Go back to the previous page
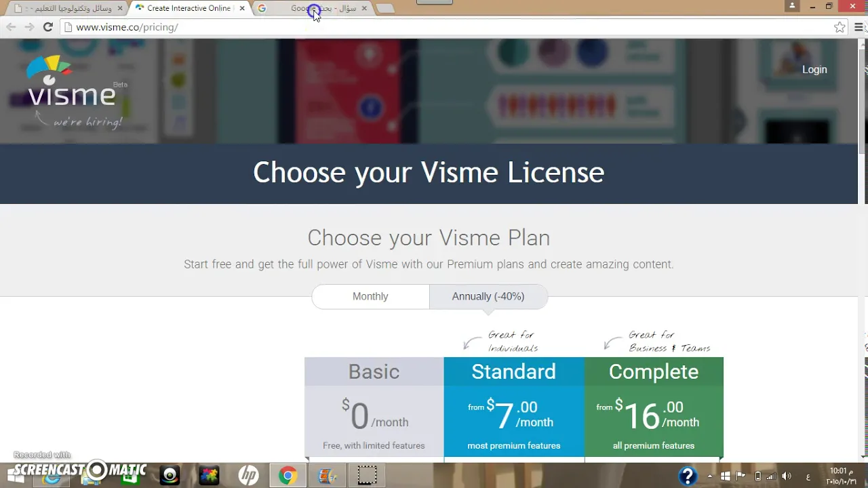This screenshot has width=868, height=488. tap(11, 27)
